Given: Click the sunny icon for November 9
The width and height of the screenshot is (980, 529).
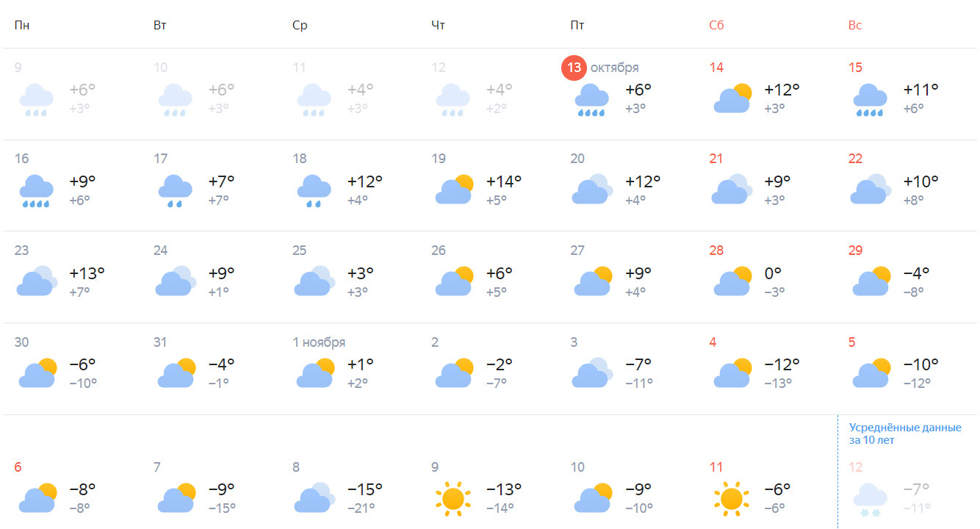Looking at the screenshot, I should tap(453, 498).
